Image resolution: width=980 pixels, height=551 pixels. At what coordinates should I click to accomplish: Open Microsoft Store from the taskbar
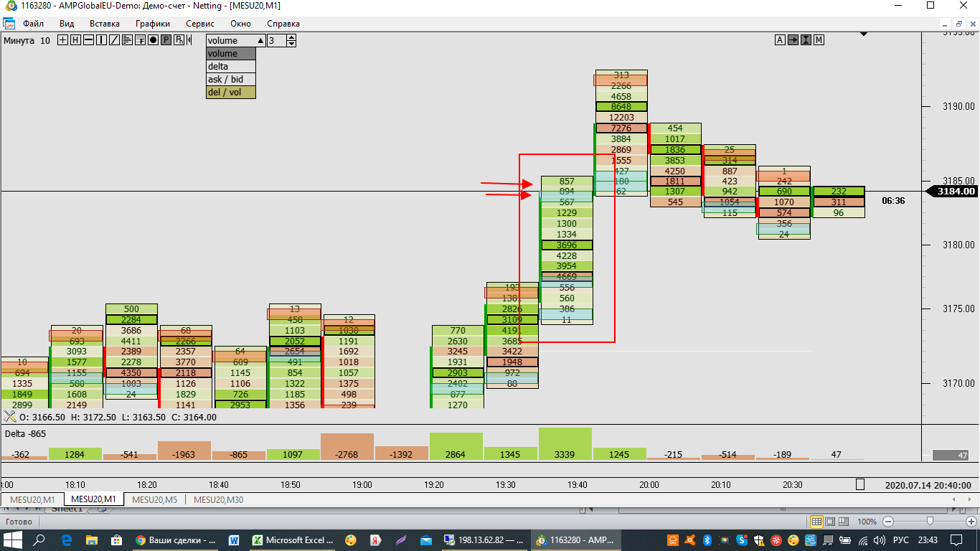tap(116, 540)
